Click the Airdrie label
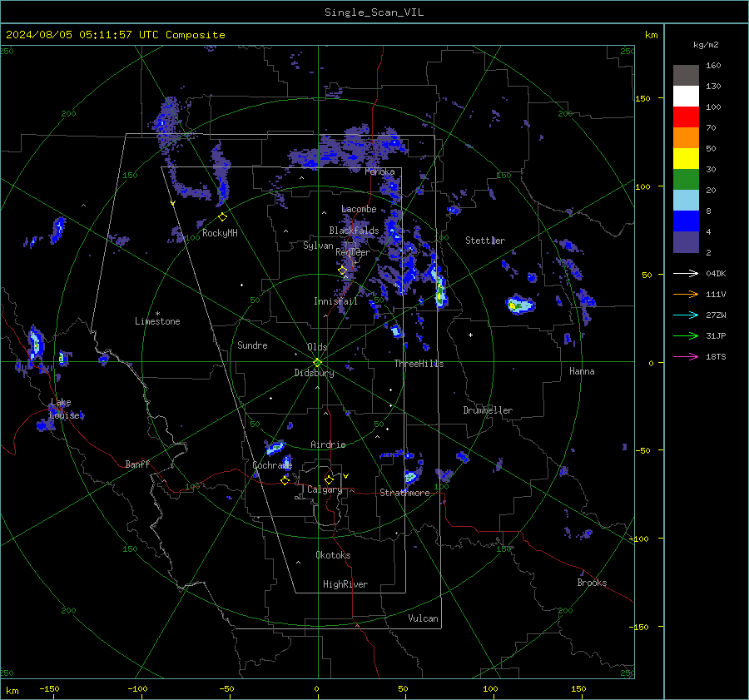 (328, 444)
